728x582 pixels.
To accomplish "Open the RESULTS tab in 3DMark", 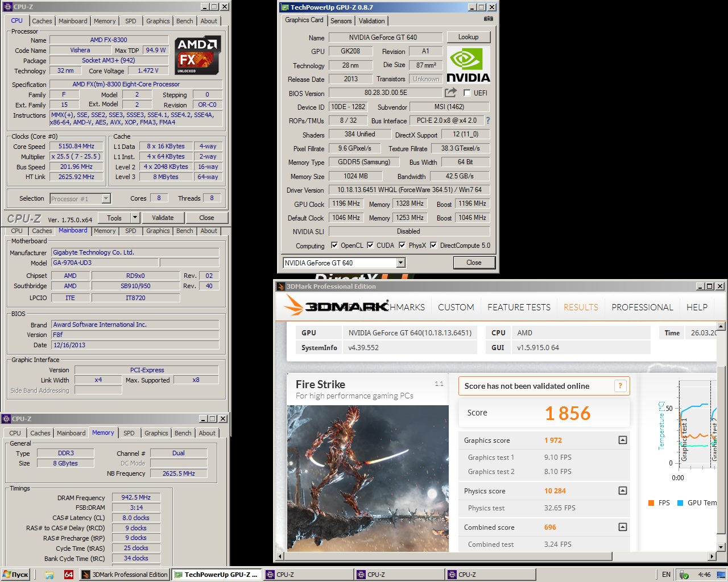I will (581, 307).
